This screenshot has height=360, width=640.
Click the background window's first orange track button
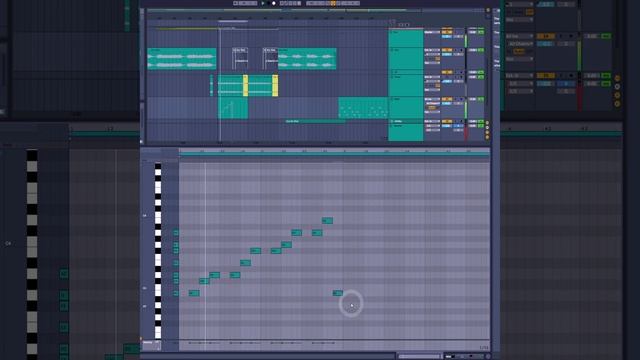[x=545, y=36]
